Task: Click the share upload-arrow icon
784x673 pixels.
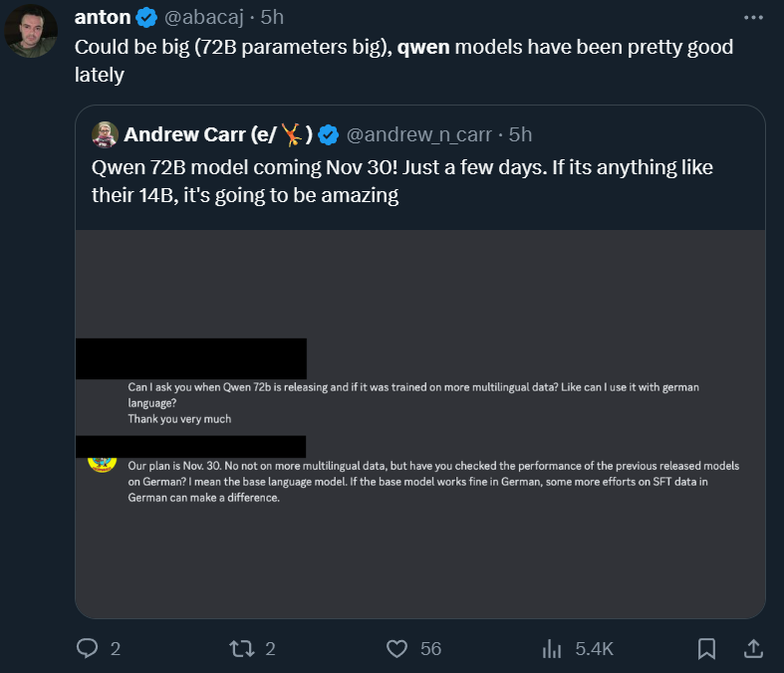Action: point(754,648)
